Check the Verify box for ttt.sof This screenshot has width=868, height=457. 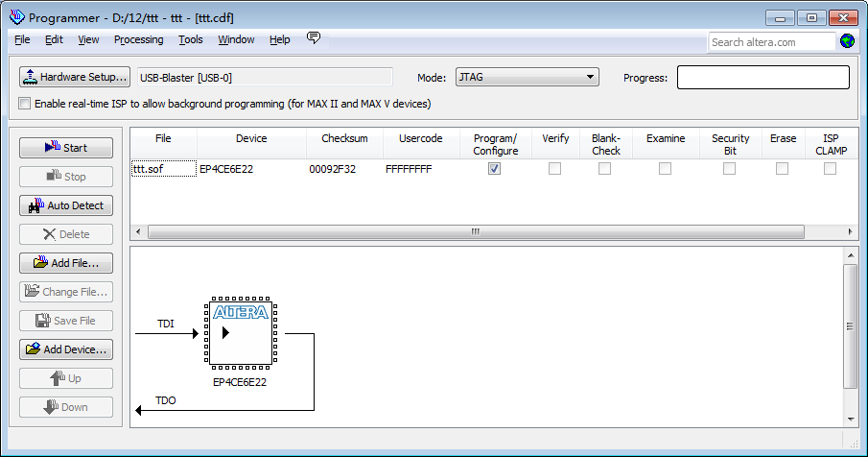pyautogui.click(x=554, y=168)
